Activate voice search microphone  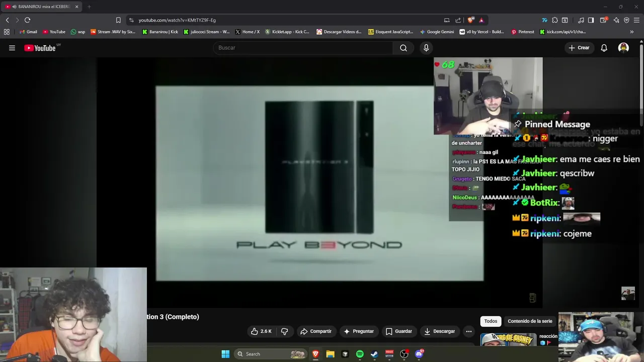[426, 48]
